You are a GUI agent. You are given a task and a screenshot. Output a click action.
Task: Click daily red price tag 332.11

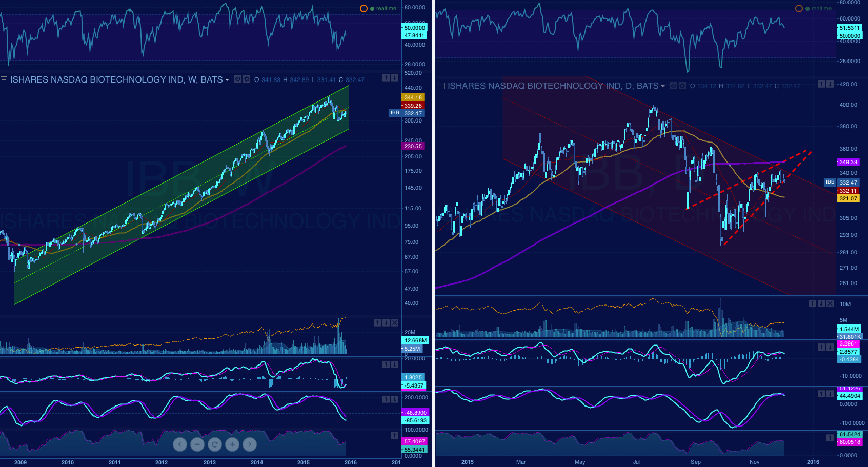[x=848, y=191]
